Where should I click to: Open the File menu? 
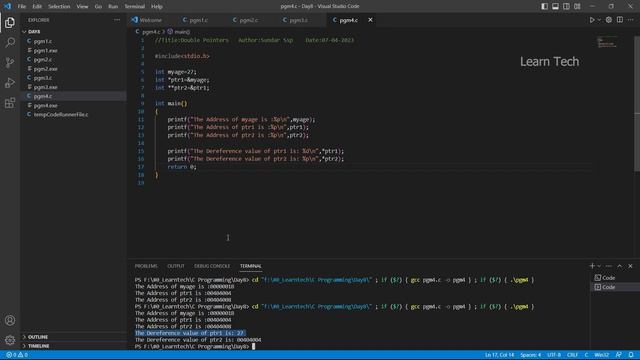click(x=22, y=7)
